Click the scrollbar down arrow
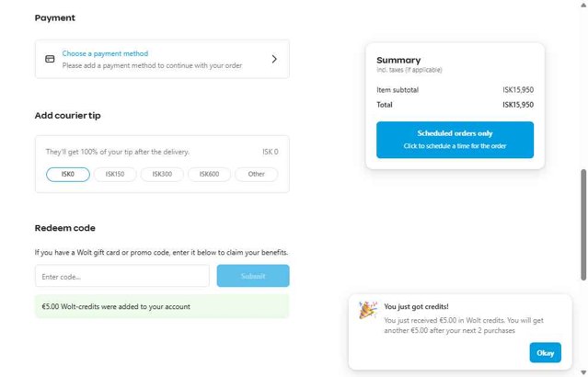This screenshot has width=588, height=377. (x=583, y=371)
